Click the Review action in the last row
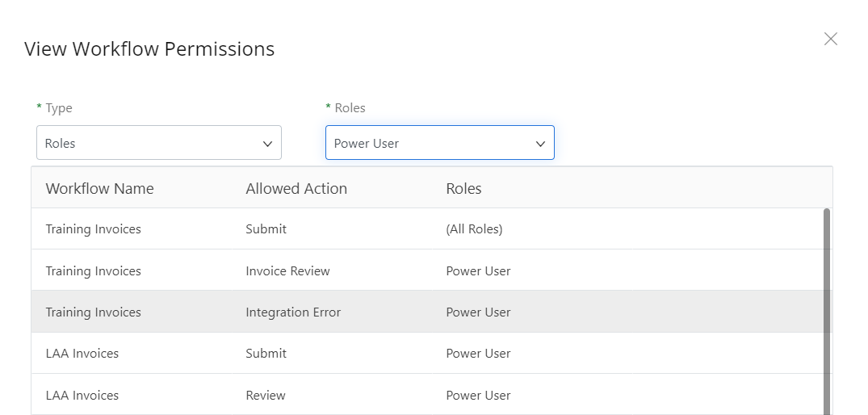 pyautogui.click(x=266, y=396)
